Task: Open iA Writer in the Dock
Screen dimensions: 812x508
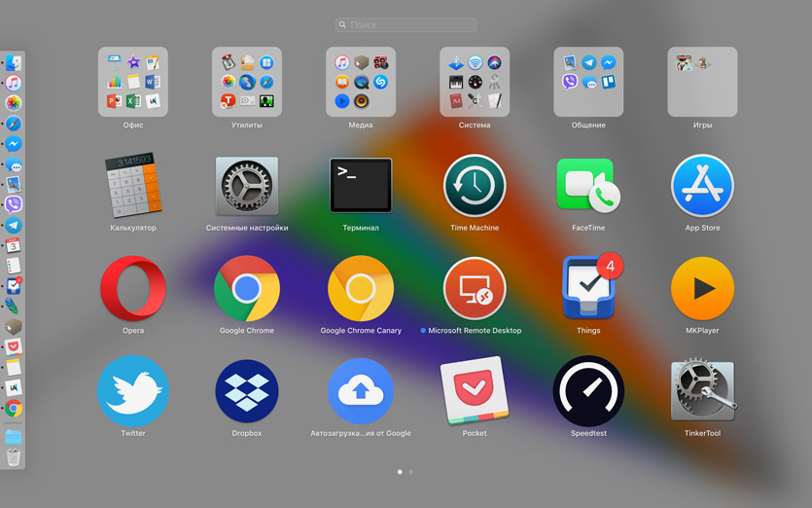Action: 14,387
